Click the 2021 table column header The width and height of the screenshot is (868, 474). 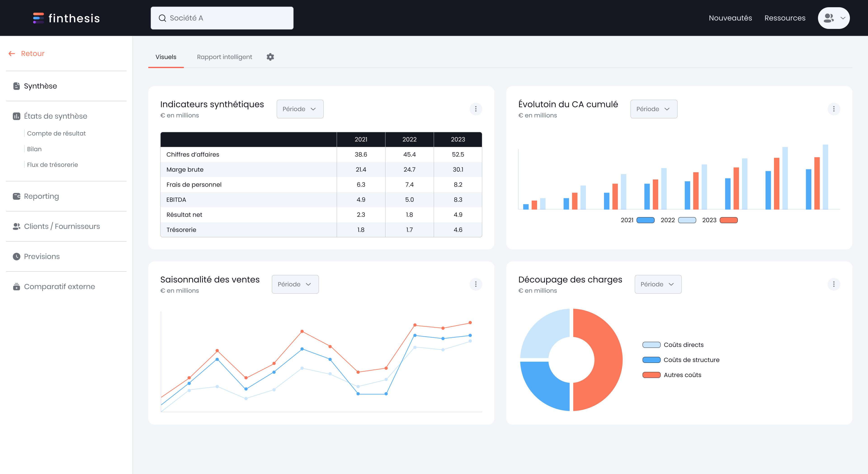(361, 139)
